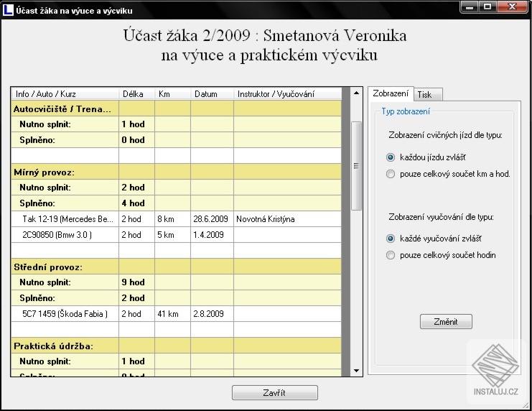Click the vertical scrollbar thumb
532x411 pixels.
pos(356,166)
